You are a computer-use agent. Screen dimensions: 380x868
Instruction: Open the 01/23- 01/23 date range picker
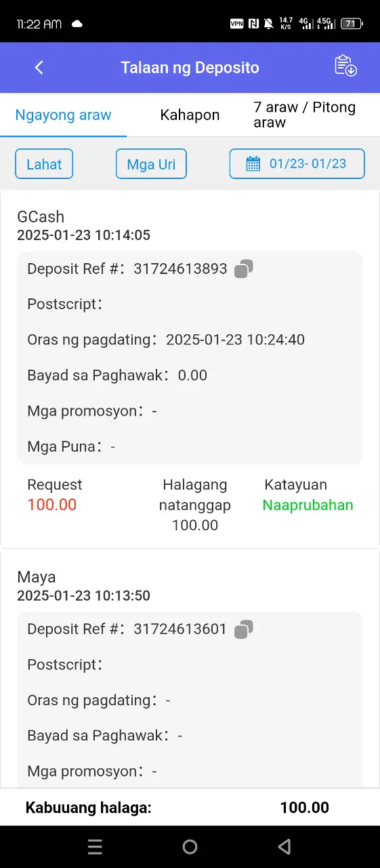(x=297, y=163)
